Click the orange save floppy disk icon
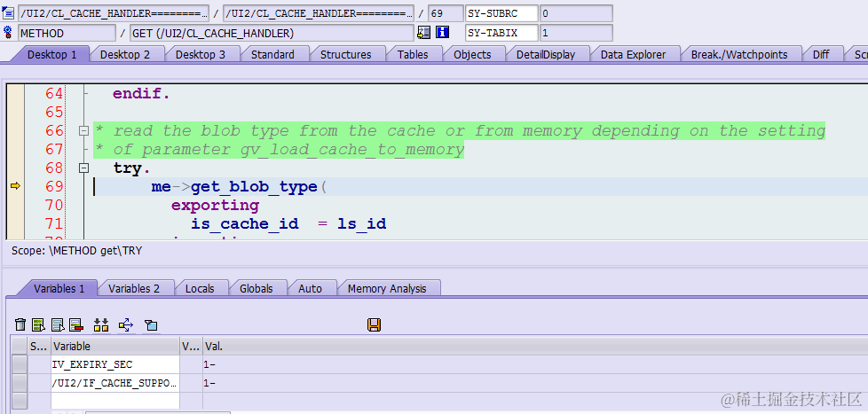Screen dimensions: 868x414 pos(375,325)
